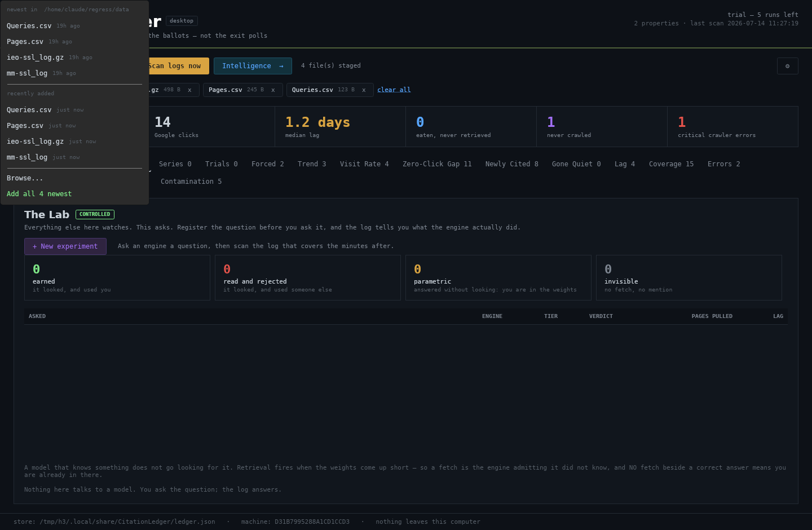Image resolution: width=812 pixels, height=530 pixels.
Task: View the Newly Cited tab
Action: pyautogui.click(x=511, y=164)
